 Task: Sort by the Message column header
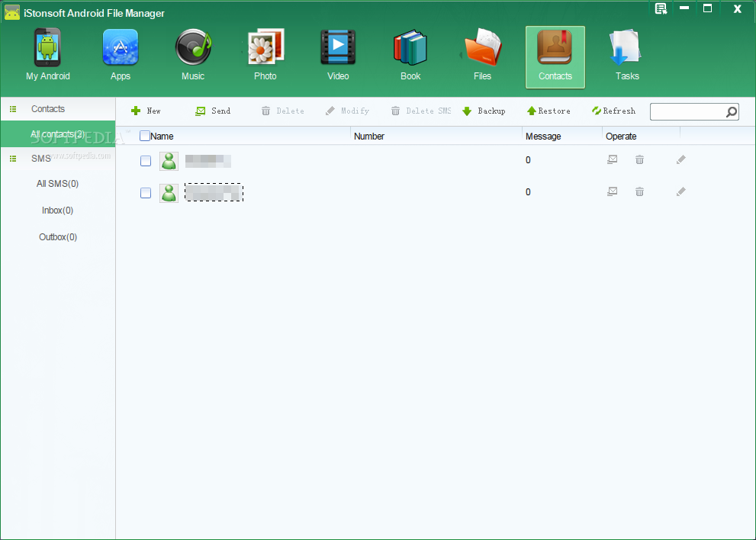(x=543, y=137)
